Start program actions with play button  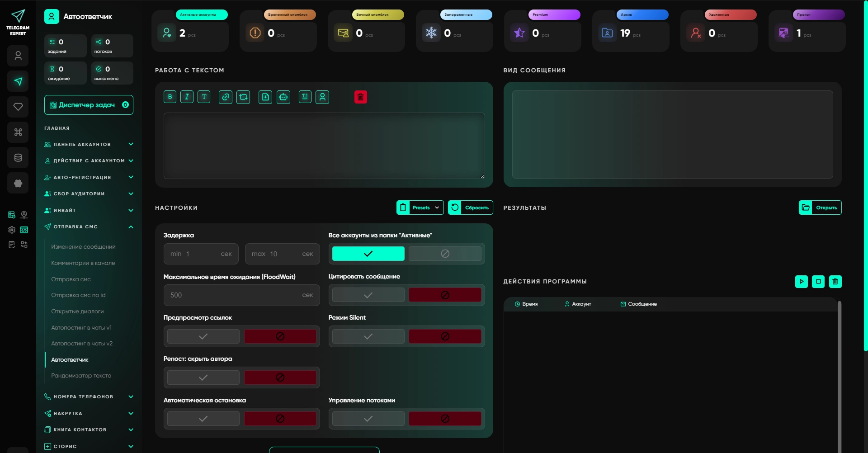pos(802,282)
